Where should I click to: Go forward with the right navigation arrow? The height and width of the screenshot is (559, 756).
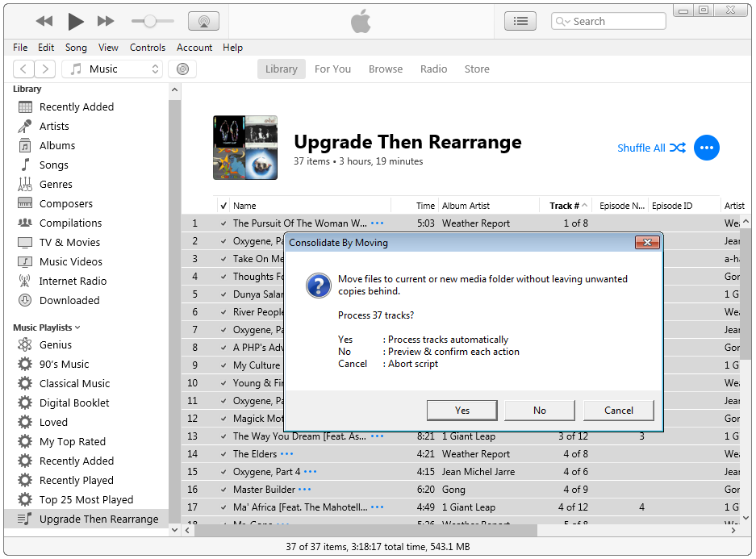pyautogui.click(x=45, y=69)
